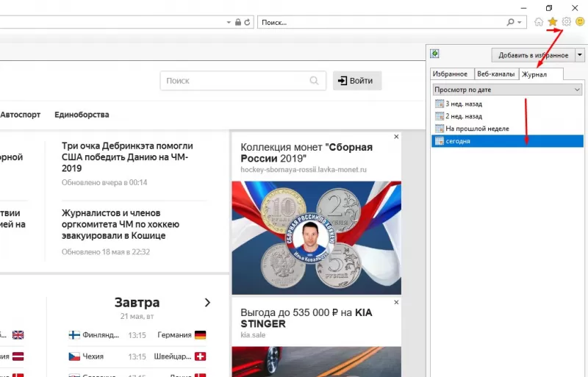Close the Коллекция монет advertisement

(x=396, y=137)
